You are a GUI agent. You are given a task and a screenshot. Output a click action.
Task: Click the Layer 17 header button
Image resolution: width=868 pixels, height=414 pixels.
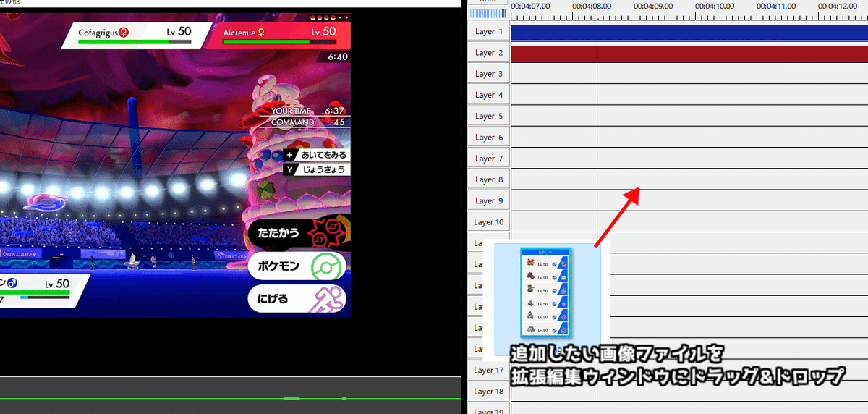coord(488,371)
